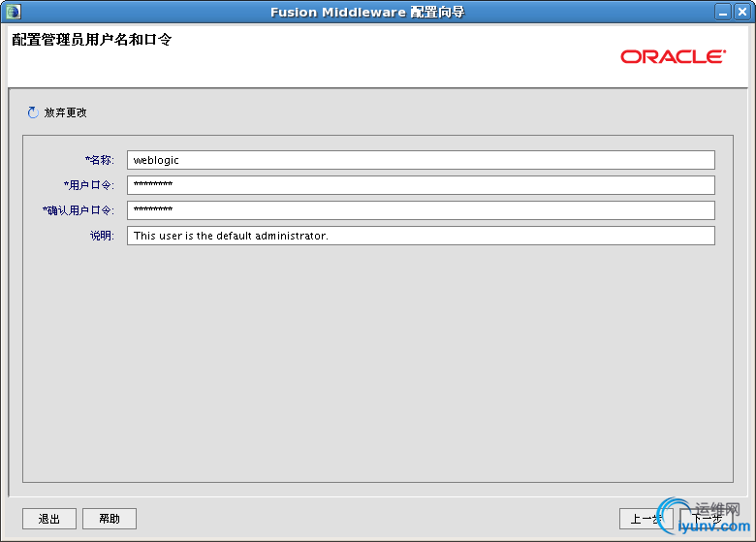Click the discard changes refresh icon
Image resolution: width=756 pixels, height=542 pixels.
[x=33, y=112]
